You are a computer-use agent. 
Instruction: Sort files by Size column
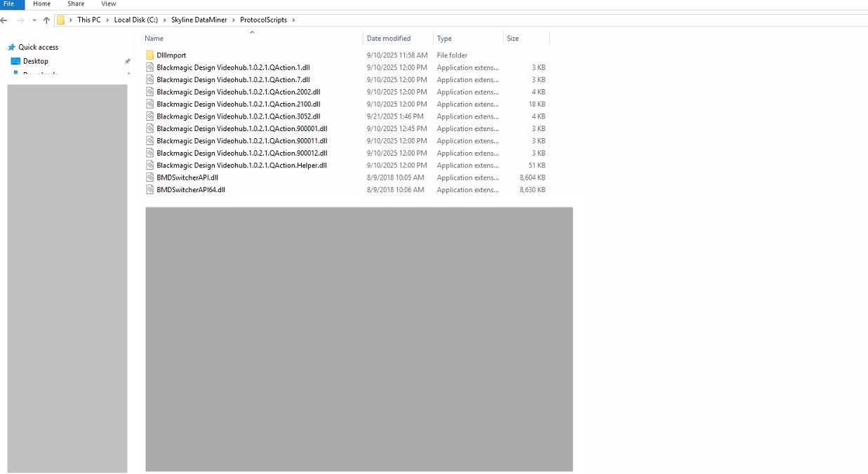coord(513,39)
